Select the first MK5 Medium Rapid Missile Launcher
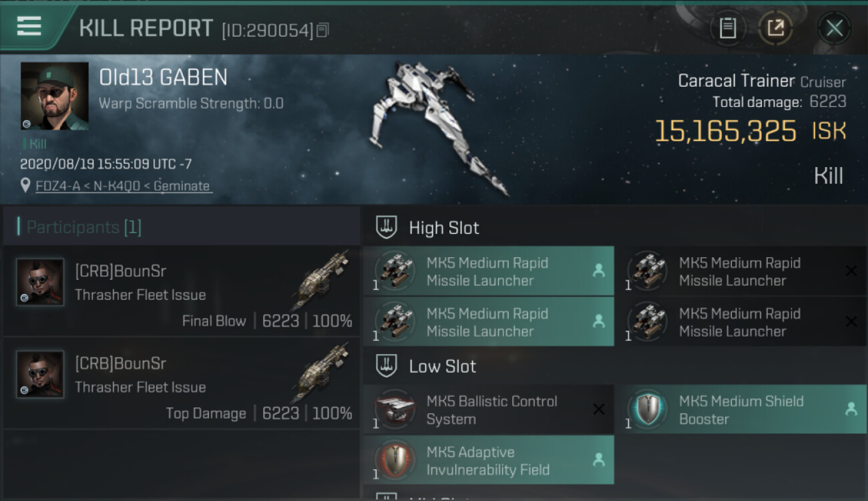The image size is (868, 501). click(488, 271)
